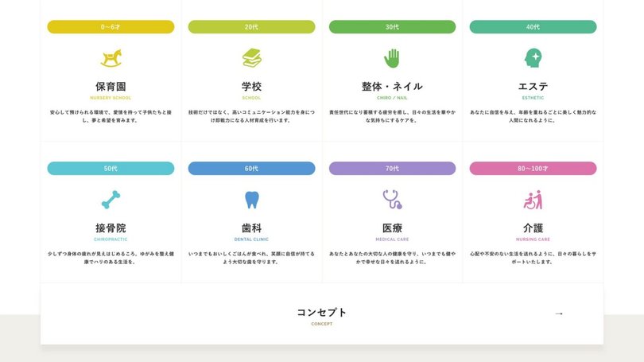The height and width of the screenshot is (362, 644).
Task: Click the face profile esthetic icon
Action: [533, 58]
